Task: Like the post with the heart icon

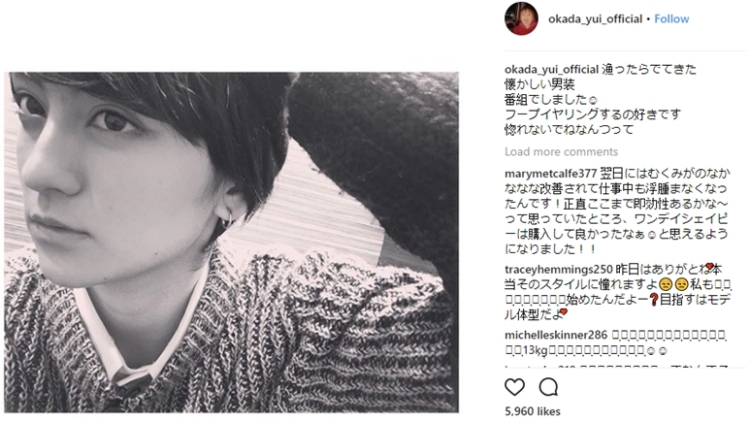Action: tap(515, 387)
